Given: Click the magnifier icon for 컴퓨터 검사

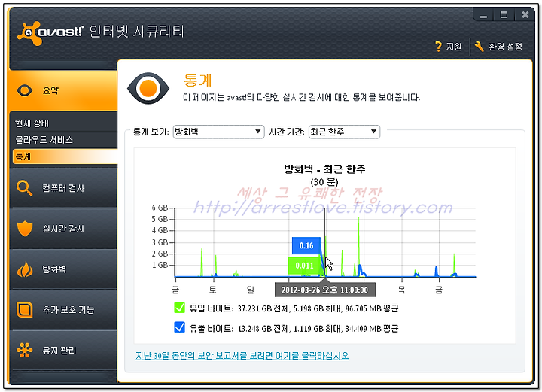Looking at the screenshot, I should [x=25, y=188].
